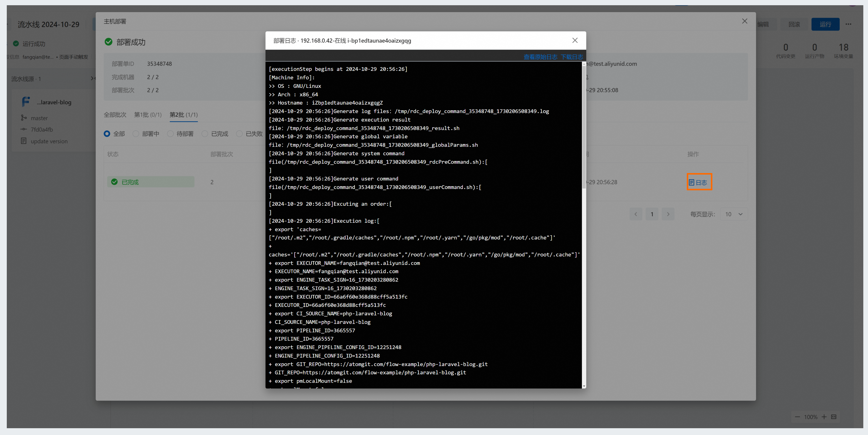Click the deployment log dialog title

[x=342, y=41]
